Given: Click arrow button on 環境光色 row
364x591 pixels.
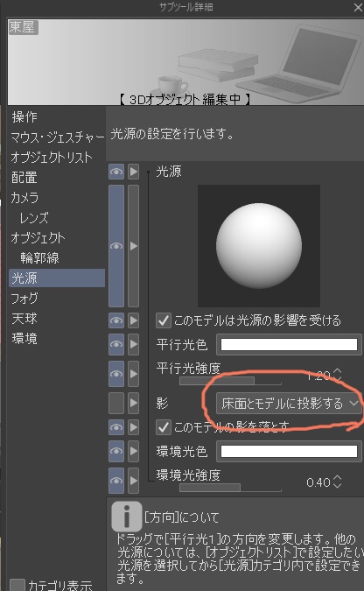Looking at the screenshot, I should [133, 451].
